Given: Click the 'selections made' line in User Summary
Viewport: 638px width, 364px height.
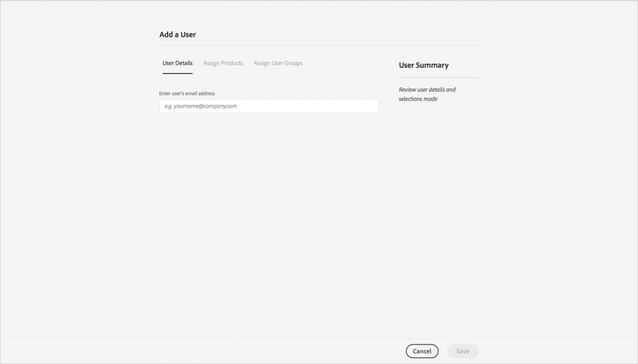Looking at the screenshot, I should (x=418, y=99).
